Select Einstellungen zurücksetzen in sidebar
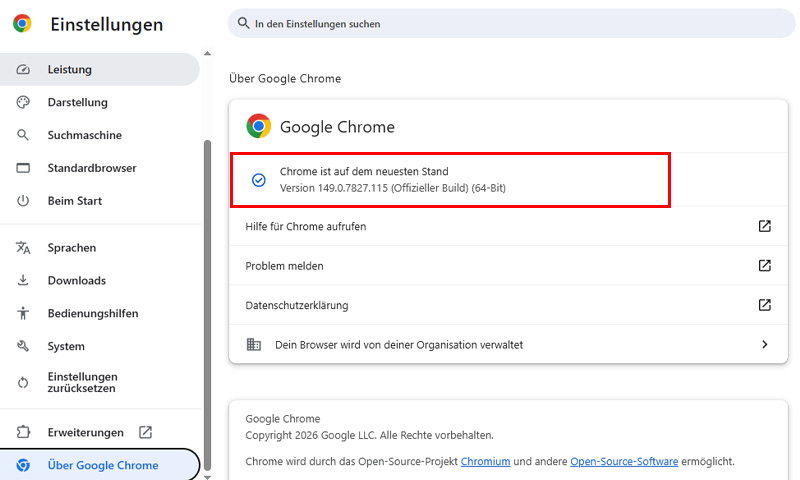Screen dimensions: 800x480 (99, 383)
